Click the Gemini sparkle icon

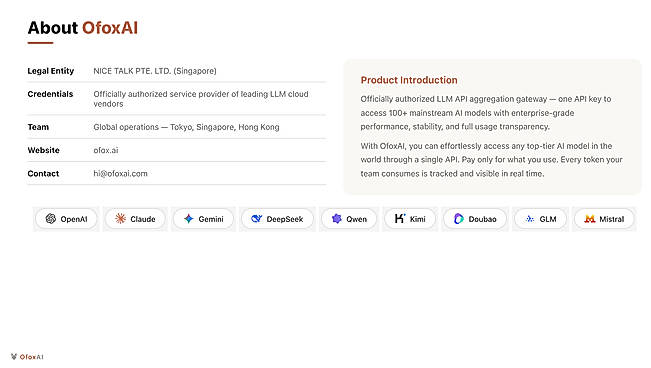(188, 219)
